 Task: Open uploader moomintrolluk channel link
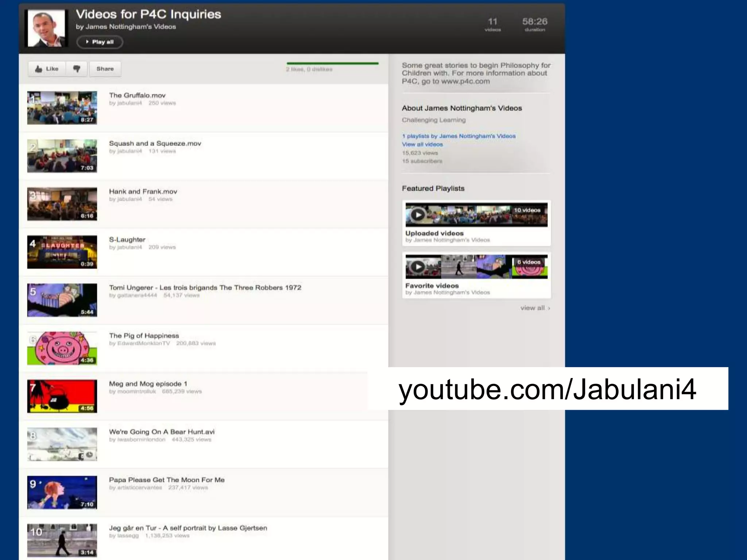(136, 392)
